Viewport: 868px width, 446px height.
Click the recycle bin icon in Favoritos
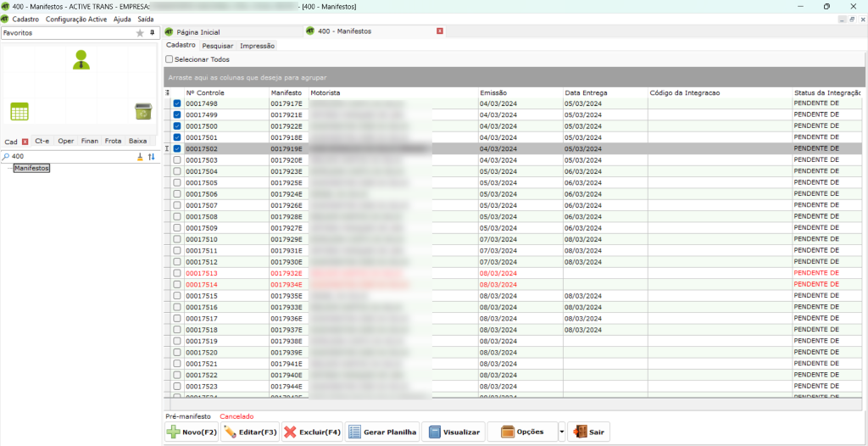[142, 111]
